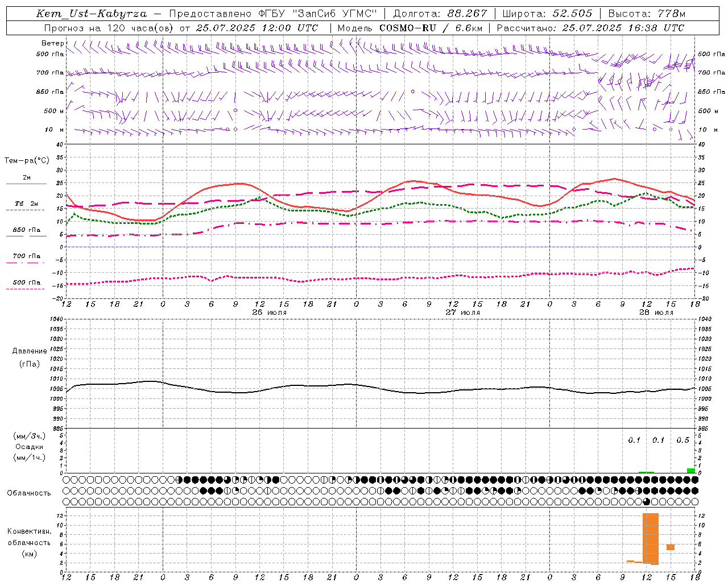
Task: Click the model label COSMO-RU / 6.6км
Action: 430,28
